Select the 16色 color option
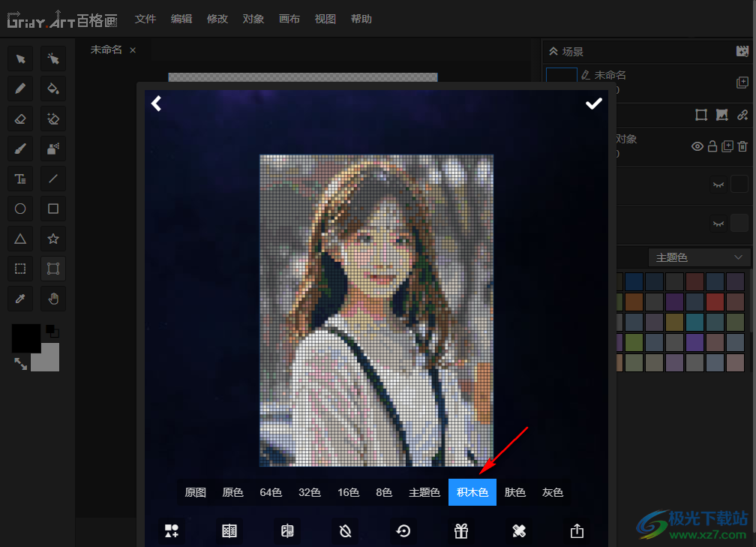The width and height of the screenshot is (756, 547). click(348, 493)
